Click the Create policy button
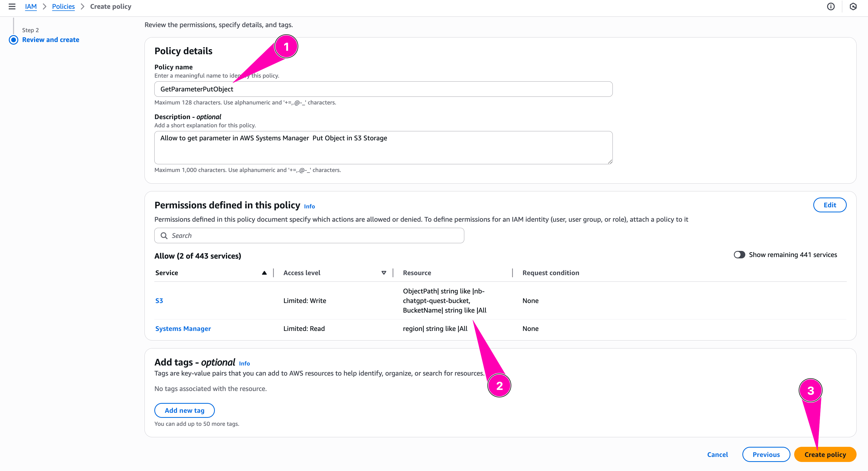This screenshot has width=868, height=471. tap(825, 455)
